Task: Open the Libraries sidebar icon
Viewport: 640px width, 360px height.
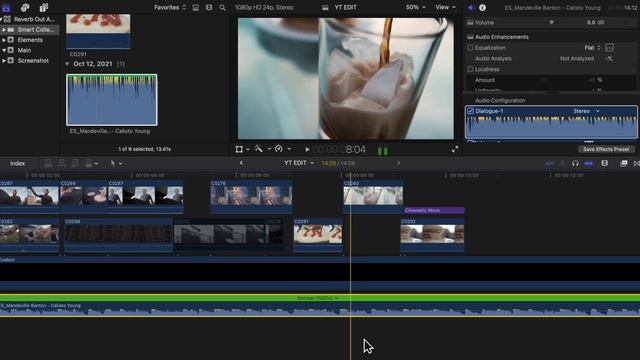Action: click(x=7, y=7)
